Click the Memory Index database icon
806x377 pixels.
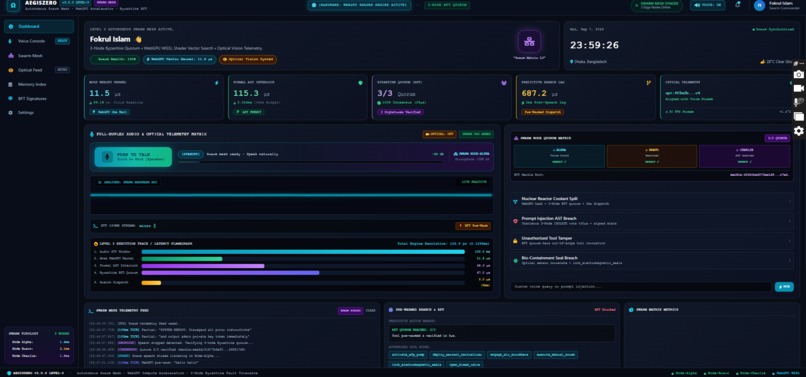[11, 84]
